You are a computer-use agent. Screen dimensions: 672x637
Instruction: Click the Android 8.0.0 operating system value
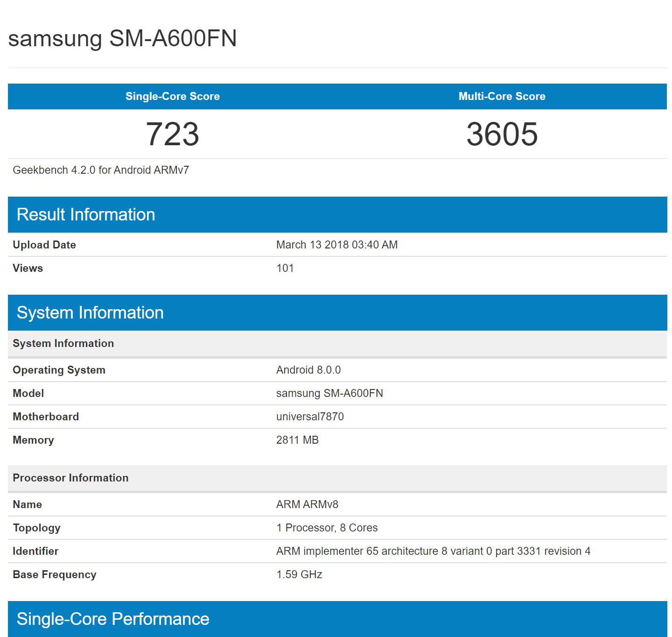click(308, 370)
